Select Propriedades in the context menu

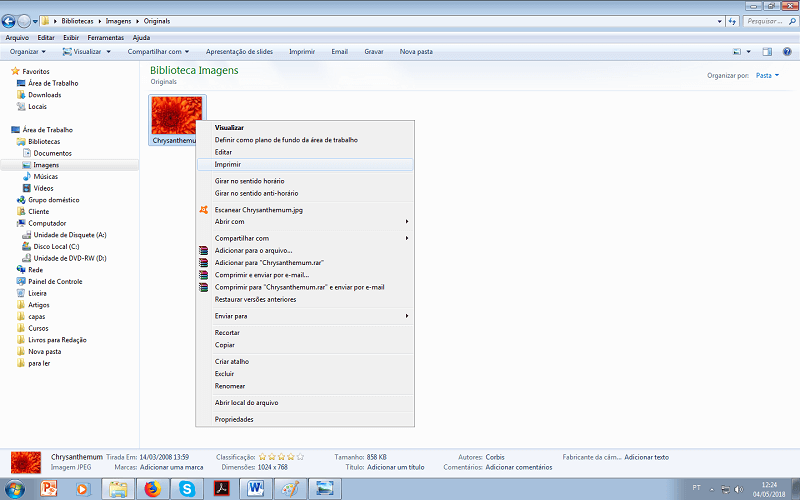pos(234,419)
